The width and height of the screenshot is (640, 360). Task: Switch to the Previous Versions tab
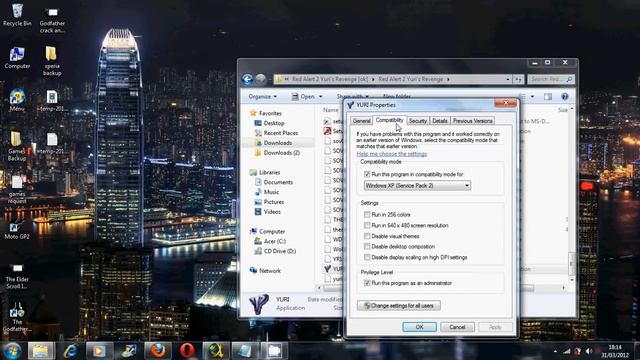point(472,121)
